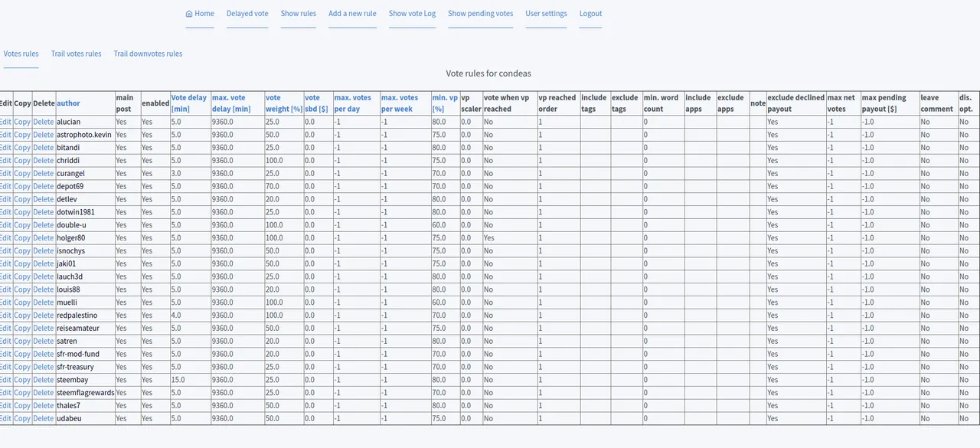
Task: Copy the satren rule
Action: point(22,342)
